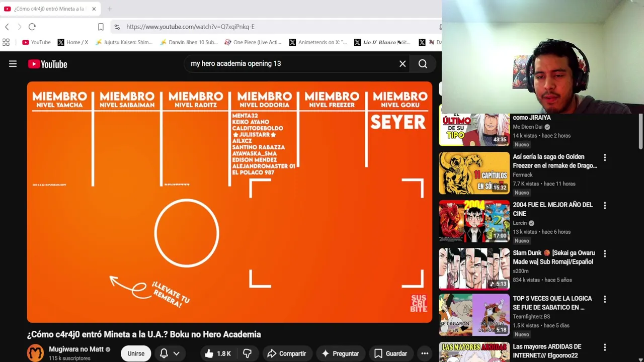Select the Mineta video browser tab
The width and height of the screenshot is (644, 362).
click(x=49, y=9)
